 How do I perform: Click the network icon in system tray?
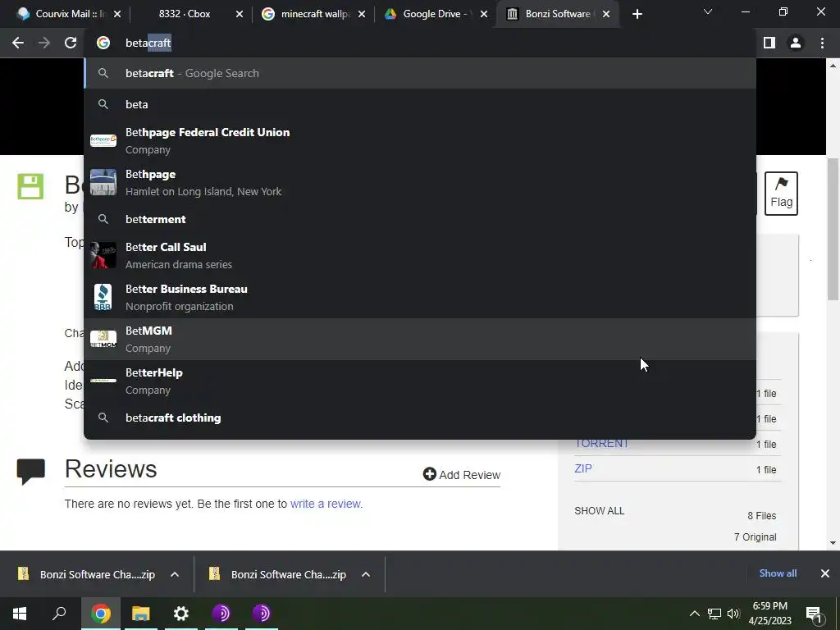(x=714, y=614)
